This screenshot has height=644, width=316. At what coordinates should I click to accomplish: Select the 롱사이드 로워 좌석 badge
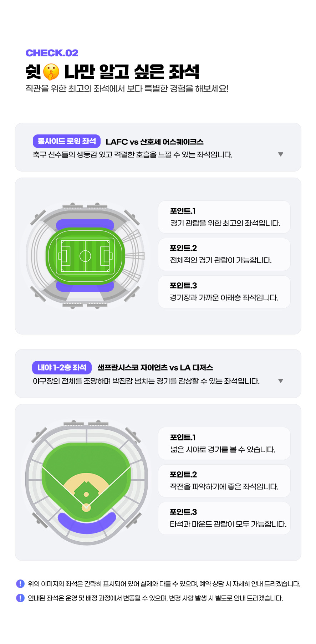[x=67, y=141]
